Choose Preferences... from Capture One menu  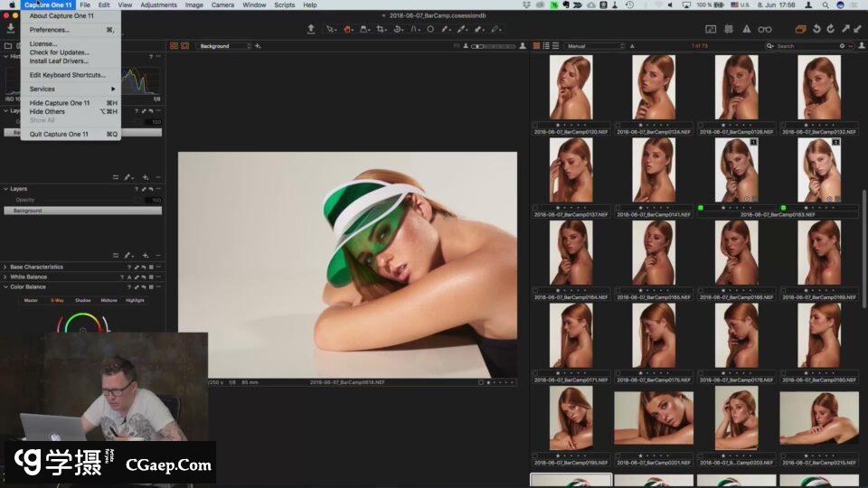[x=49, y=30]
